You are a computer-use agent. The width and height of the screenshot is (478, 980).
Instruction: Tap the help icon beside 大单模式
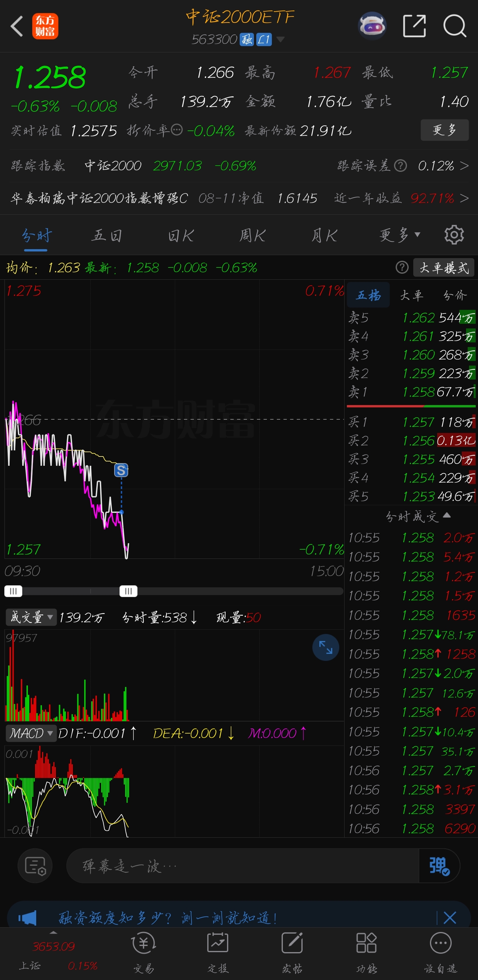(402, 267)
